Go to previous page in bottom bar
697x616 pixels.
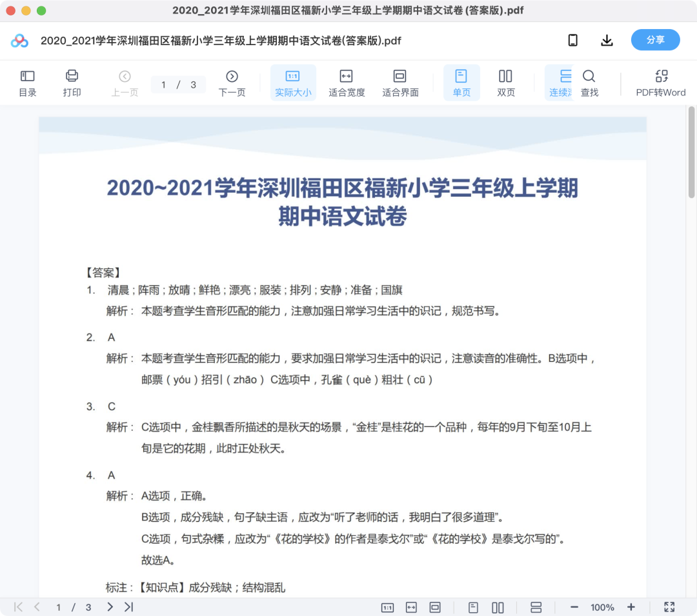point(37,607)
